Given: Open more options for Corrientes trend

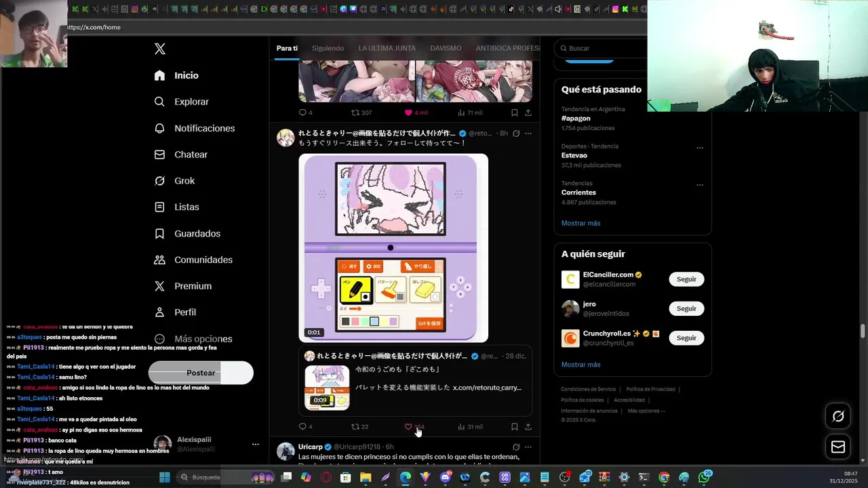Looking at the screenshot, I should pyautogui.click(x=700, y=185).
